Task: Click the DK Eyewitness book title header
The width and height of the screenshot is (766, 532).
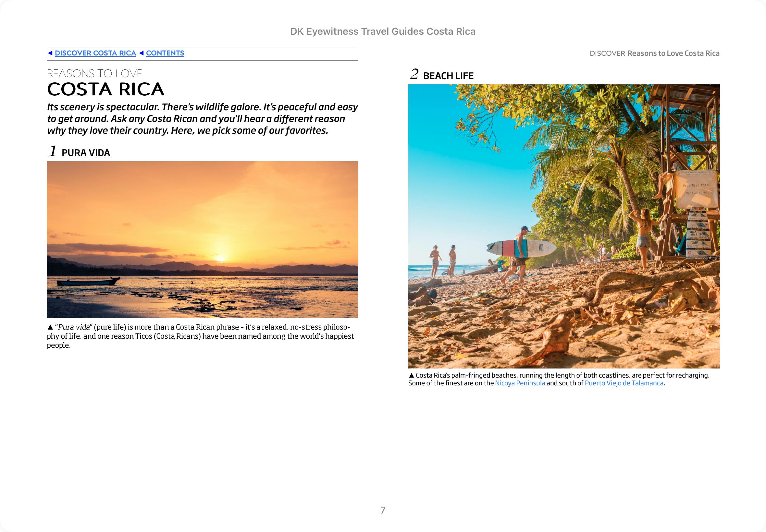Action: point(383,31)
